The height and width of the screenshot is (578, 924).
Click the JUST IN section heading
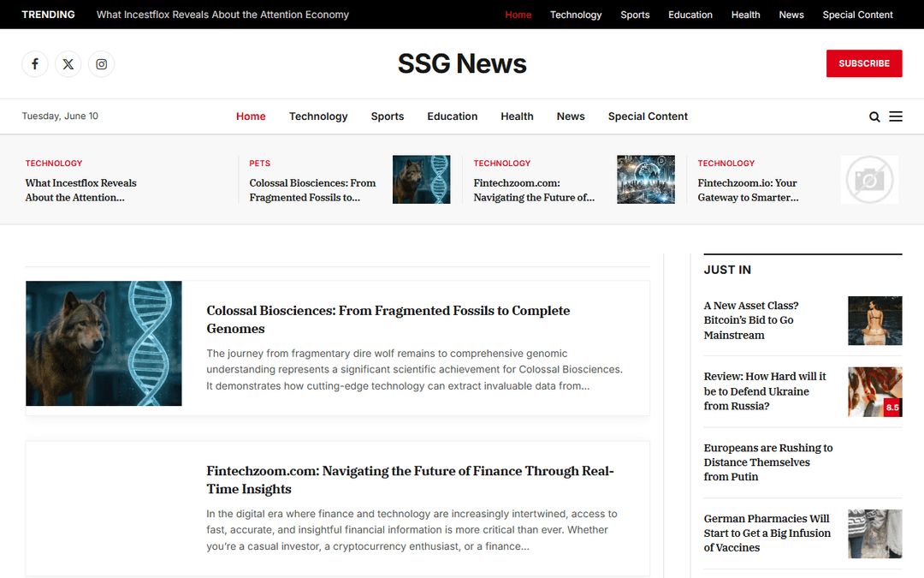[x=727, y=270]
